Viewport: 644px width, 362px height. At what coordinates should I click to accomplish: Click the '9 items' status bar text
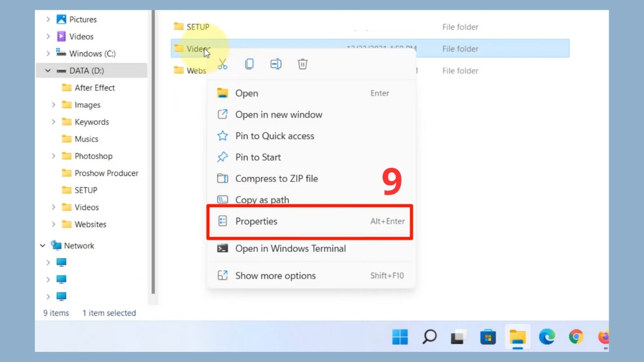[56, 313]
